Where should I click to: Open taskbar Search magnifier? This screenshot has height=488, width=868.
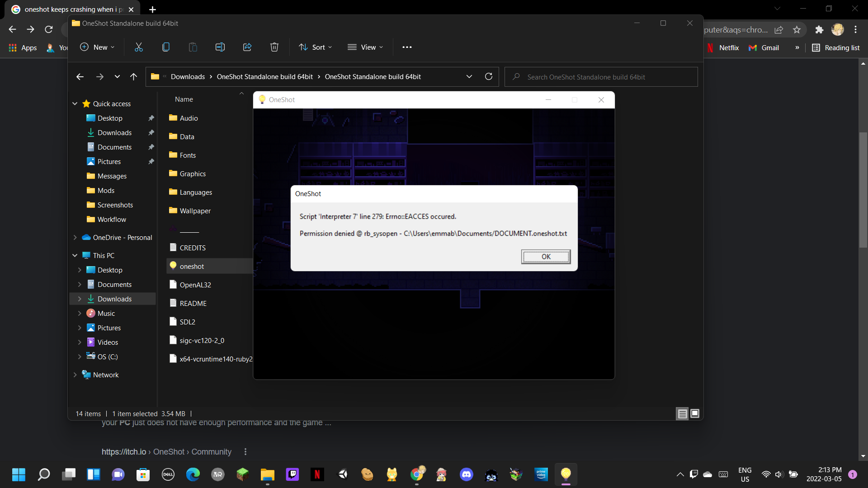coord(43,474)
